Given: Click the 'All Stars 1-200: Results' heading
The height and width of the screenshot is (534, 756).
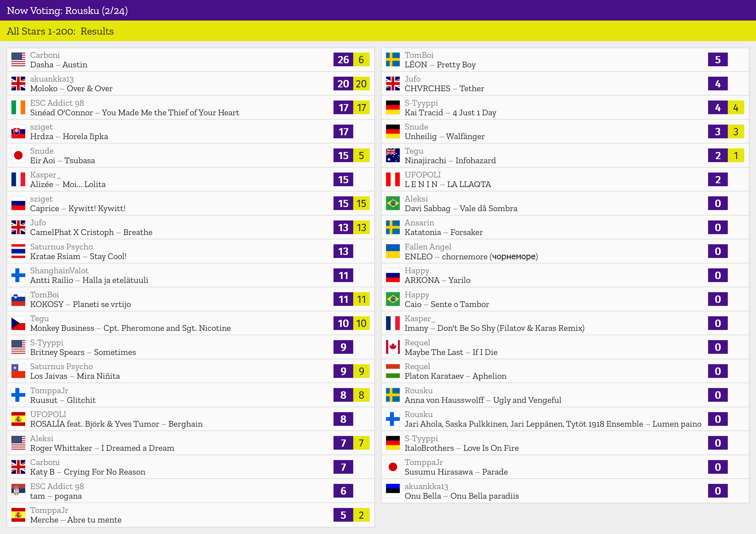Looking at the screenshot, I should click(x=60, y=31).
